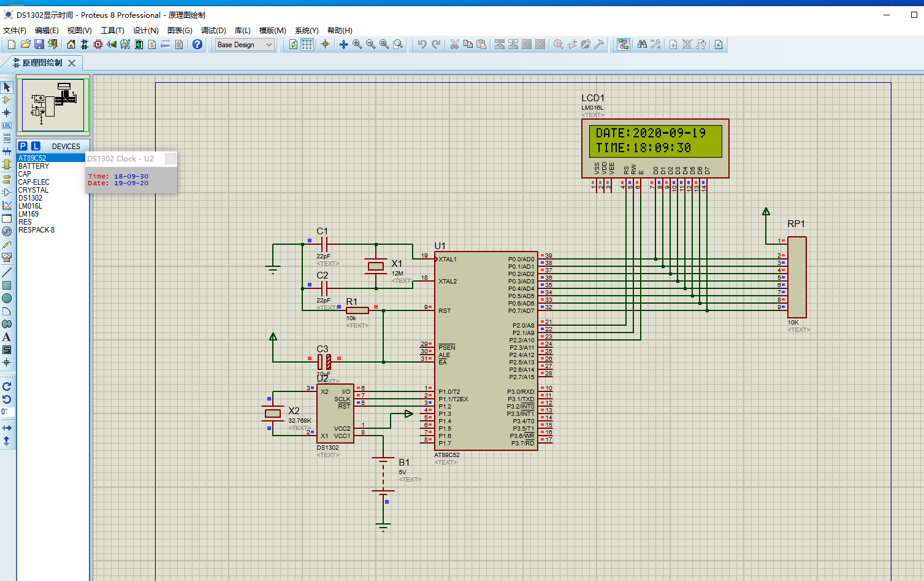Click the Y-Mirror vertical flip icon
Screen dimensions: 924x581
tap(7, 441)
